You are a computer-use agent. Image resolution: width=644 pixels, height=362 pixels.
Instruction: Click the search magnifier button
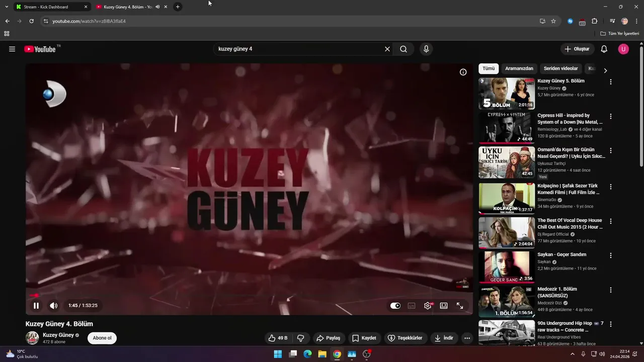point(404,49)
